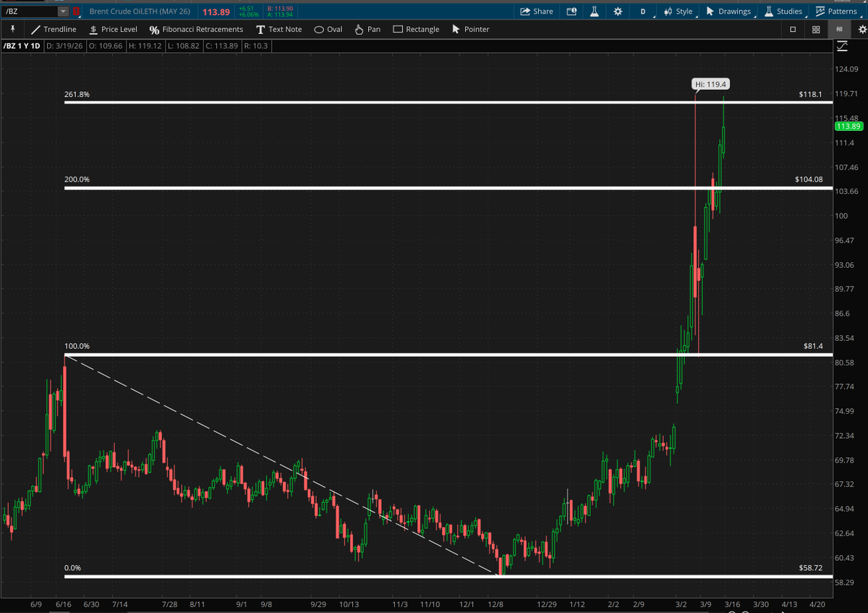Viewport: 868px width, 613px height.
Task: Click the 124.09 price axis label
Action: (x=846, y=69)
